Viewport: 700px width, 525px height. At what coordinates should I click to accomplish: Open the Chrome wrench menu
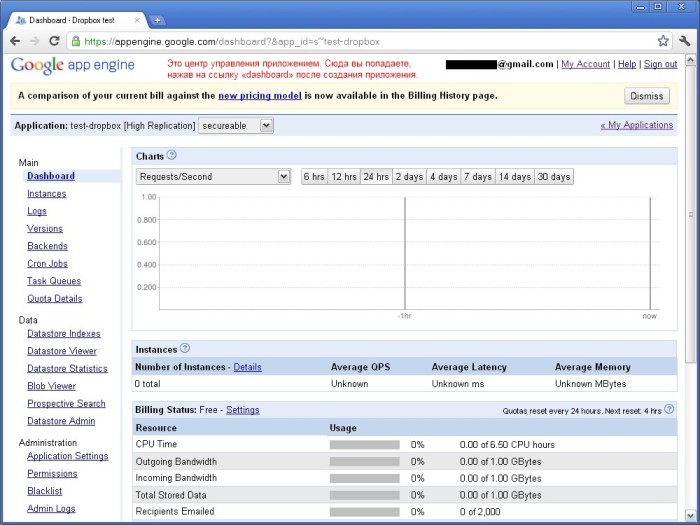pyautogui.click(x=685, y=41)
